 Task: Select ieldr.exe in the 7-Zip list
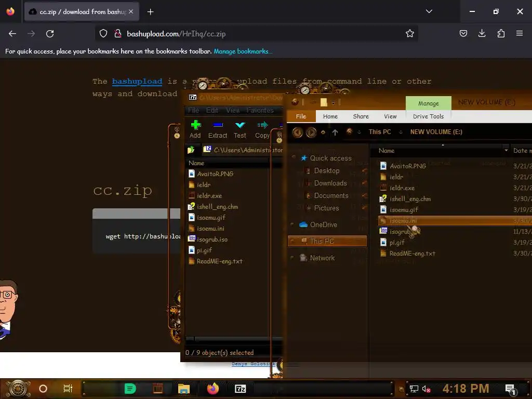coord(205,195)
